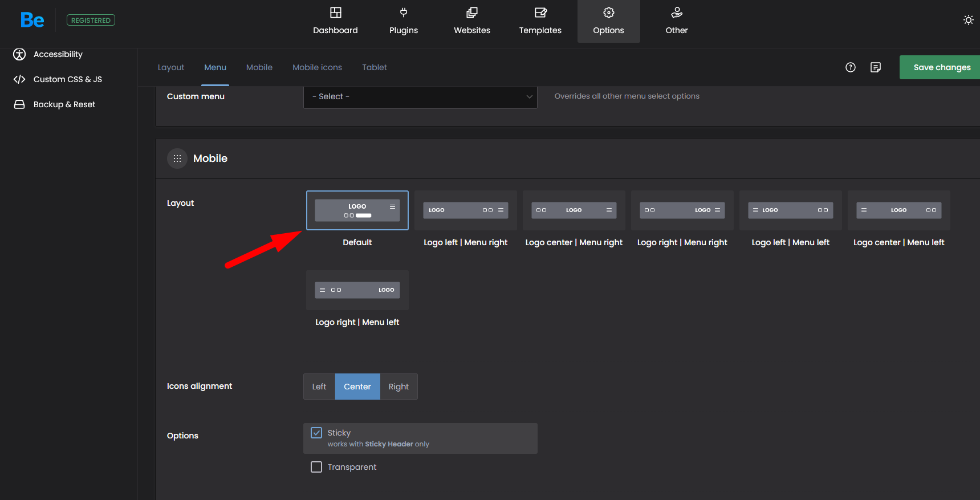Select Logo right | Menu right layout
Image resolution: width=980 pixels, height=500 pixels.
[682, 210]
